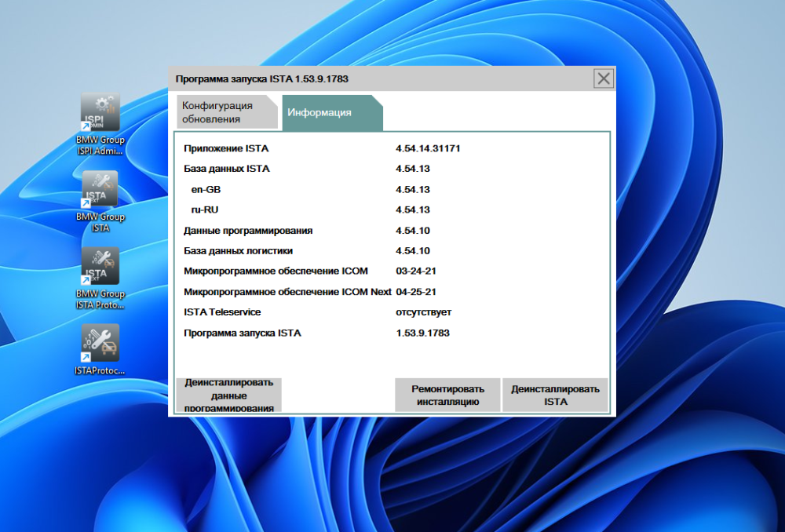The image size is (785, 532).
Task: Click the version value 4.54.14.31171
Action: (428, 148)
